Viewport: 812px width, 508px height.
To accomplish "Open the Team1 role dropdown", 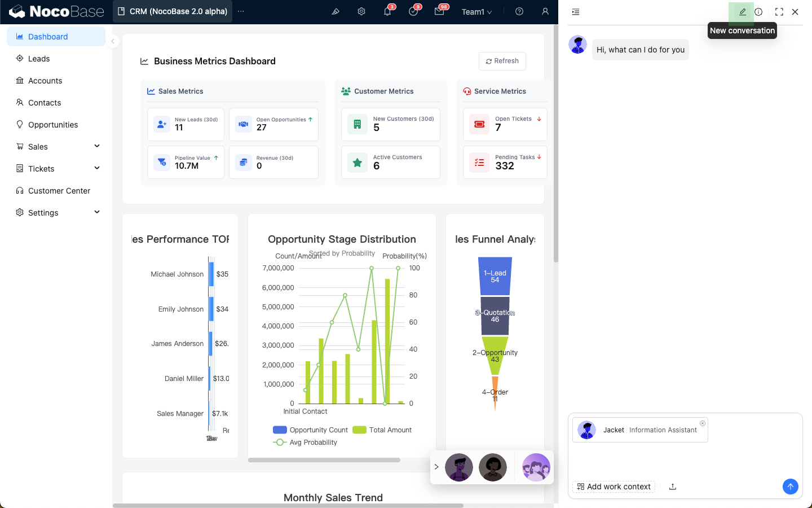I will [476, 12].
